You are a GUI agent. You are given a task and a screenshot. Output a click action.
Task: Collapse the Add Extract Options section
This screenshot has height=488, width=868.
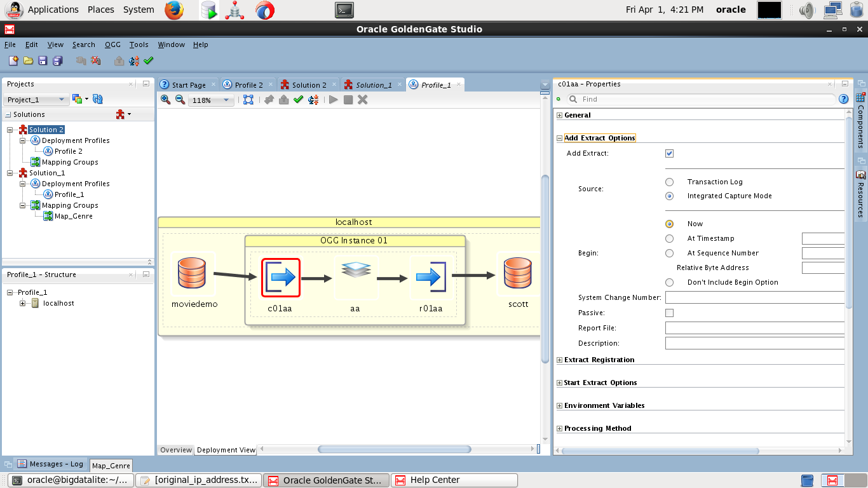559,138
